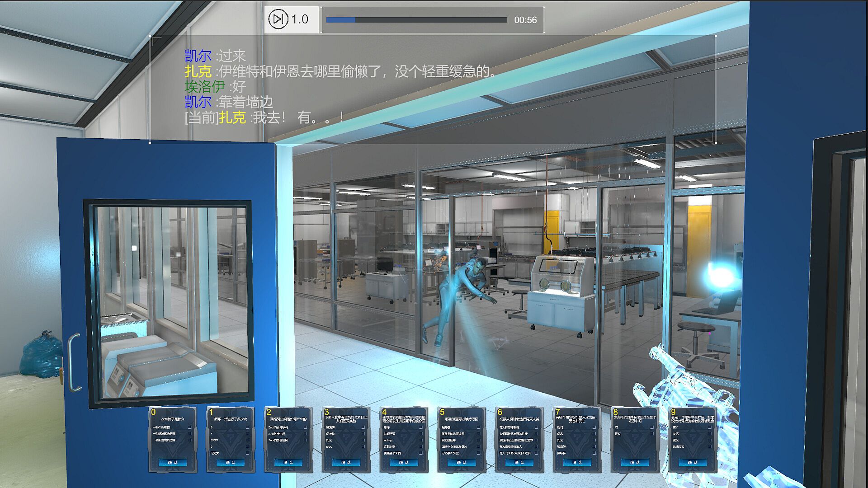Screen dimensions: 868x488
Task: Check the last answer on card 6
Action: point(536,453)
